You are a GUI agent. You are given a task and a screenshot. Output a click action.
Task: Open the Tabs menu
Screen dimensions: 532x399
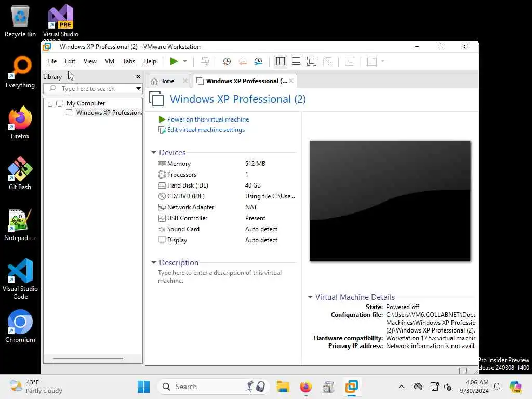point(129,61)
